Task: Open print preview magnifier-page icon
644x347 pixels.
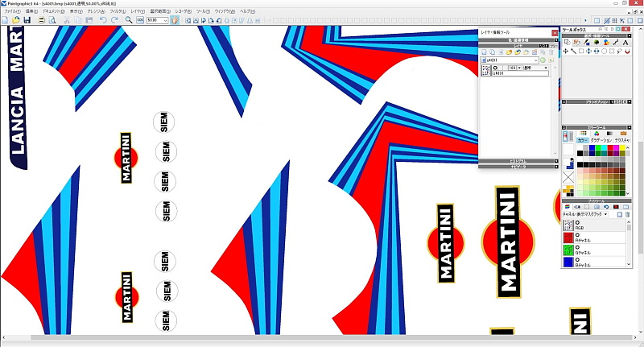Action: (x=52, y=20)
